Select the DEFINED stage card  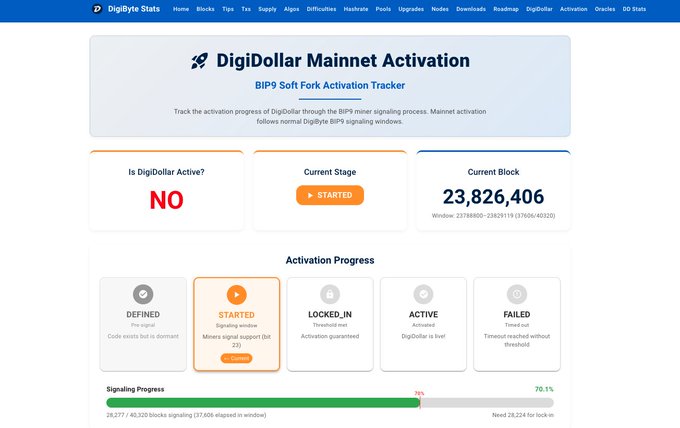[143, 324]
